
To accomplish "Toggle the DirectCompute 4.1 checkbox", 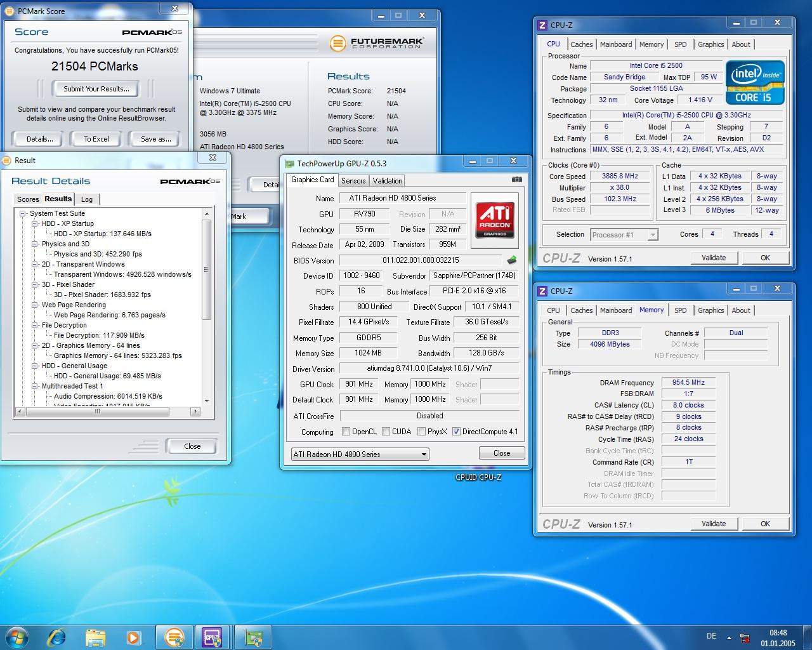I will (x=456, y=432).
